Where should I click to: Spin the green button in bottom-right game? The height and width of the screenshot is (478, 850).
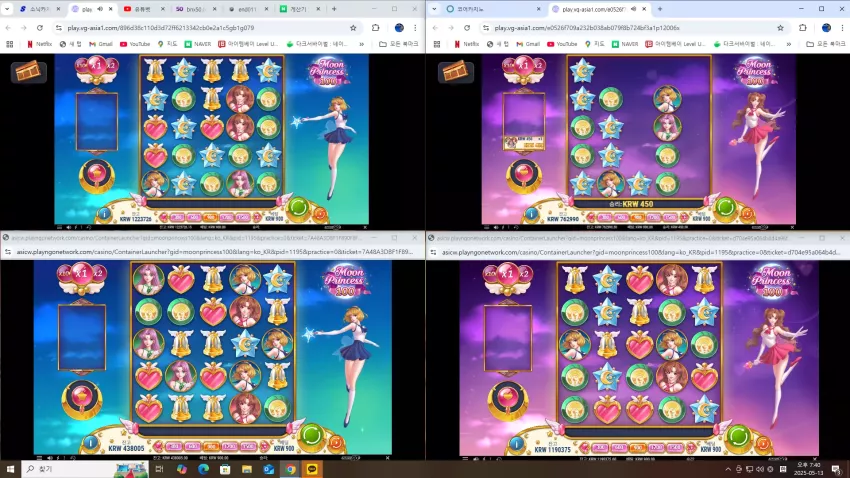[x=738, y=436]
